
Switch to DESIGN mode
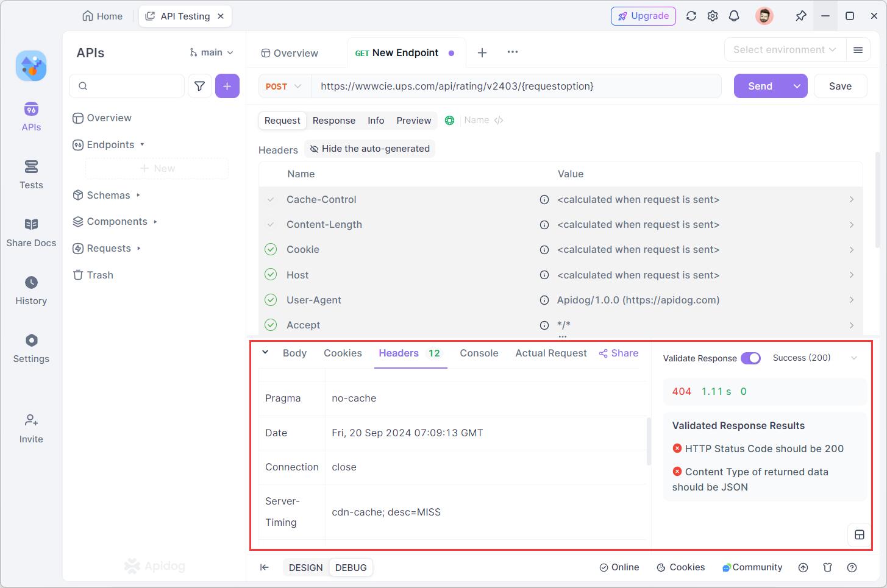[x=306, y=567]
